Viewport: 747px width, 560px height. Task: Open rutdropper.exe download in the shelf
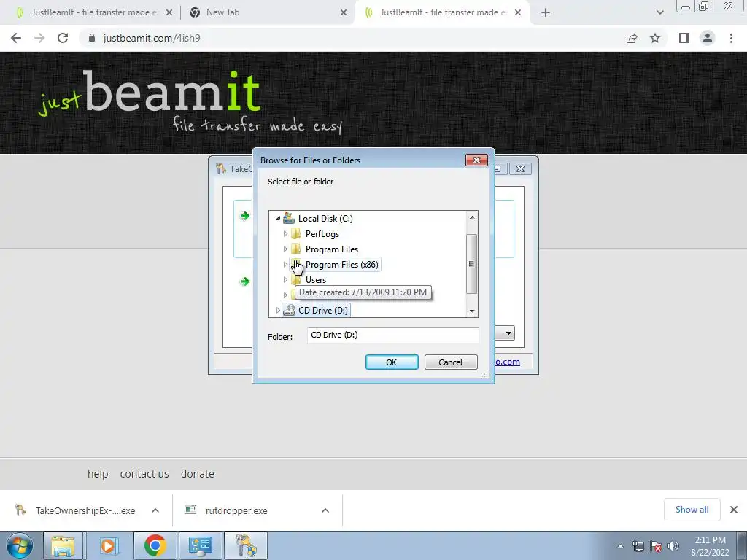coord(226,510)
